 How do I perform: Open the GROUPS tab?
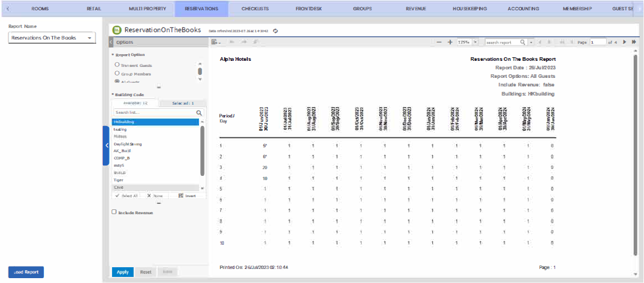(362, 9)
